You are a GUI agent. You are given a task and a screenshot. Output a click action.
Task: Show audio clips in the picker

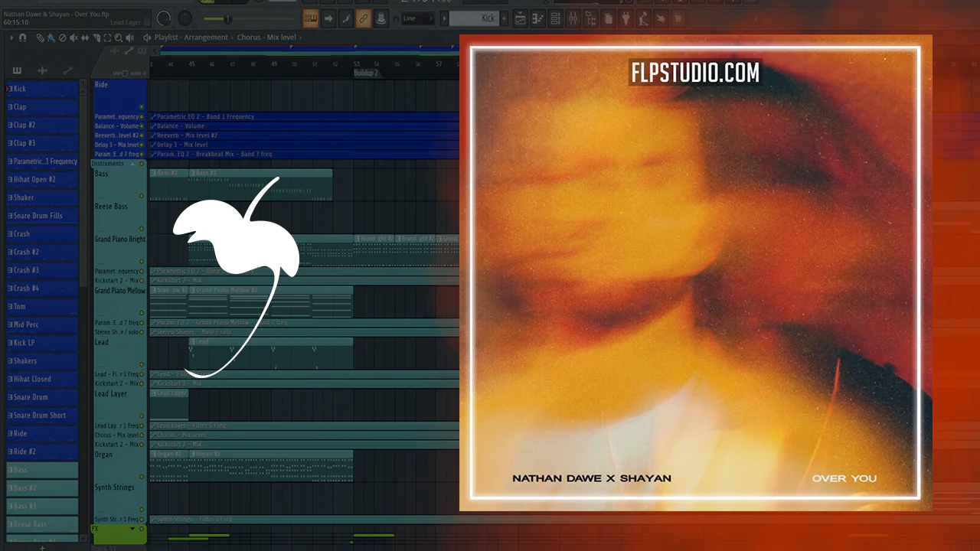point(42,70)
